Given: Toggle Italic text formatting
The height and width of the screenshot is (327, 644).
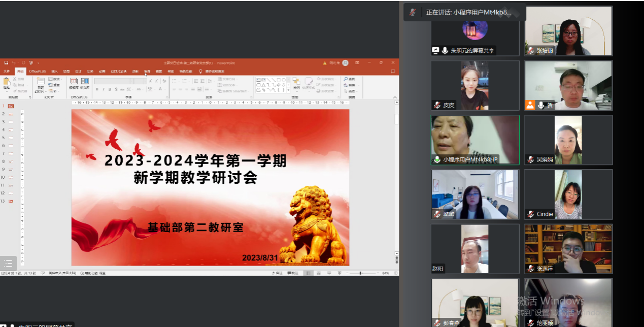Looking at the screenshot, I should [104, 89].
